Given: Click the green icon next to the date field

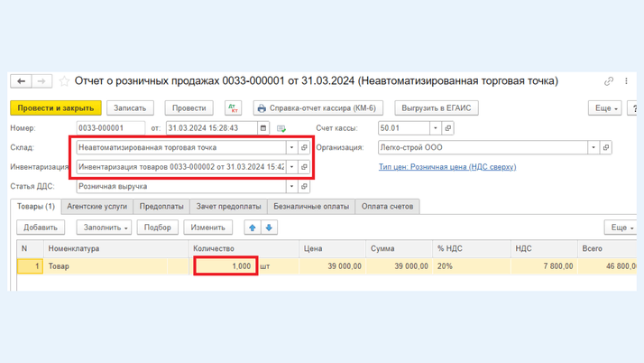Looking at the screenshot, I should pos(281,128).
